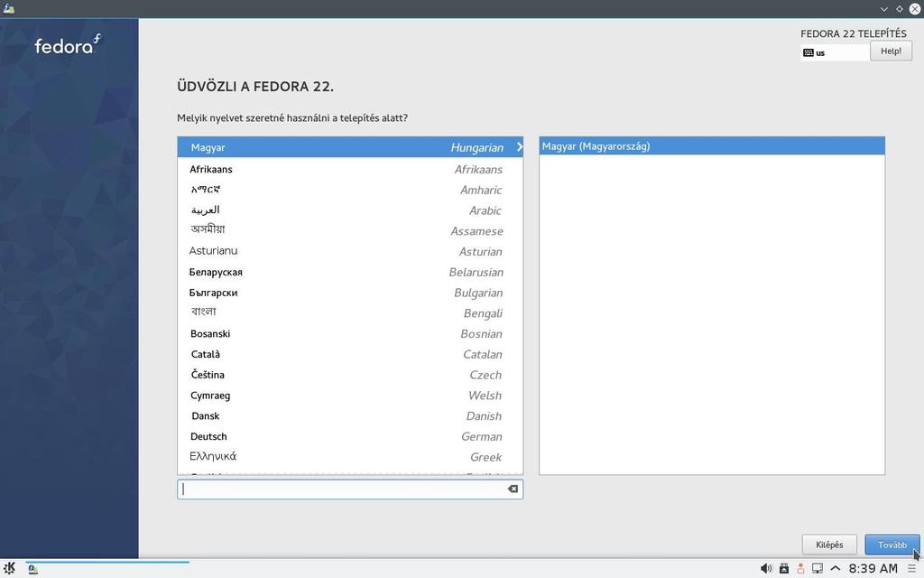Screen dimensions: 924x578
Task: Pick Asturianu in the language list
Action: click(350, 252)
